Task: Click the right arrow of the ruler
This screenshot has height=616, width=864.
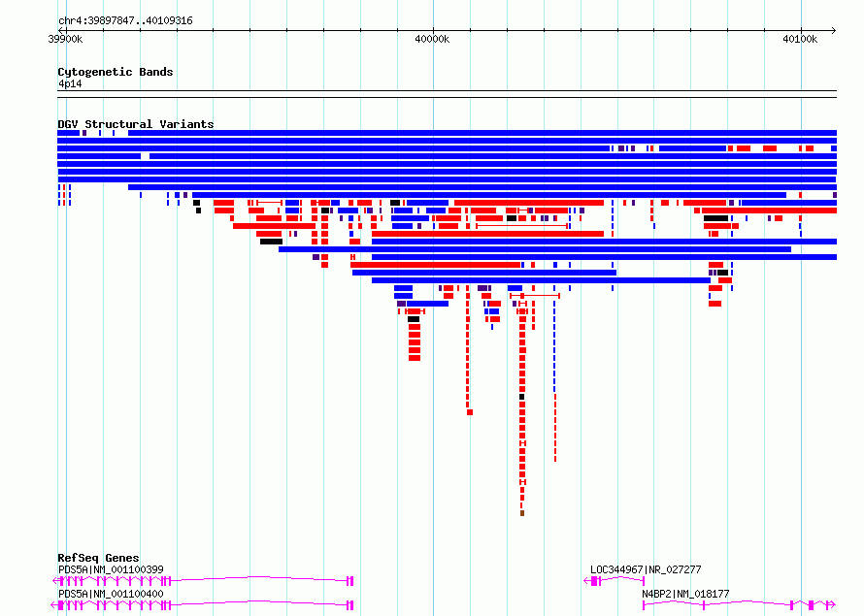Action: (833, 30)
